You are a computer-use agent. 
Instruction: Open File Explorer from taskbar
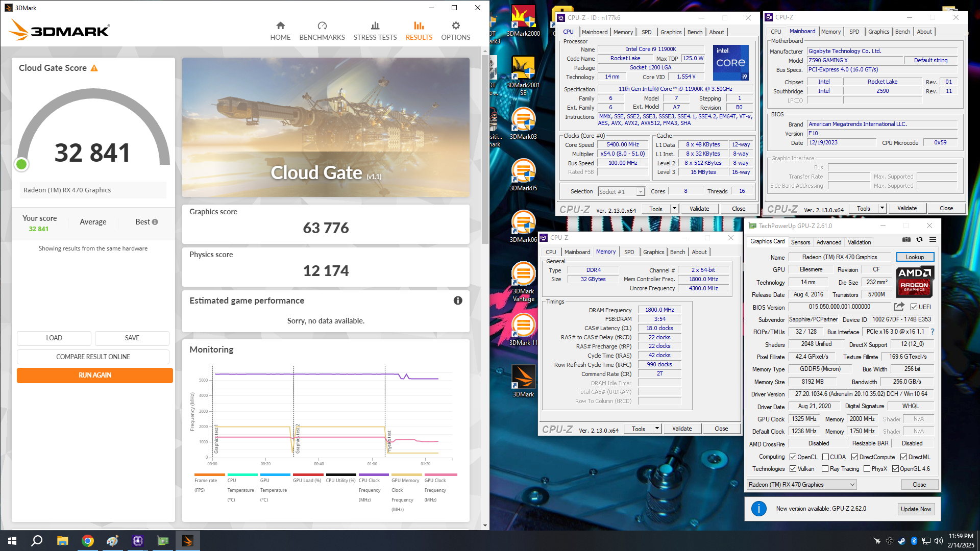[x=62, y=541]
